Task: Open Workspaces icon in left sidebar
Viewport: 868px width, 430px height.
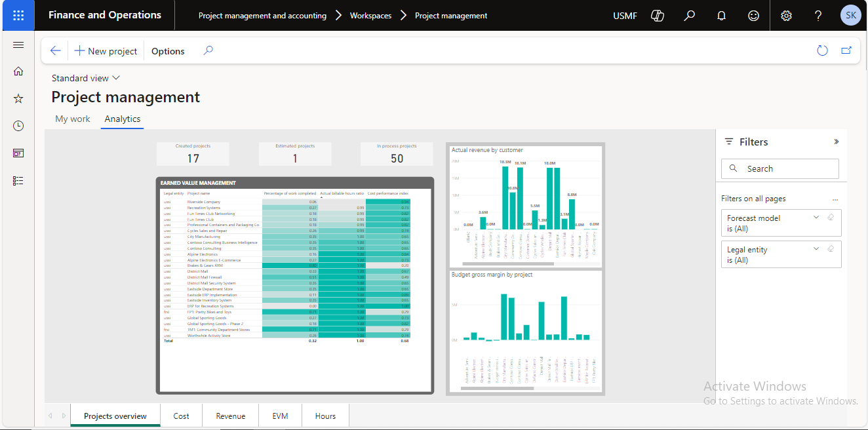Action: [x=18, y=153]
